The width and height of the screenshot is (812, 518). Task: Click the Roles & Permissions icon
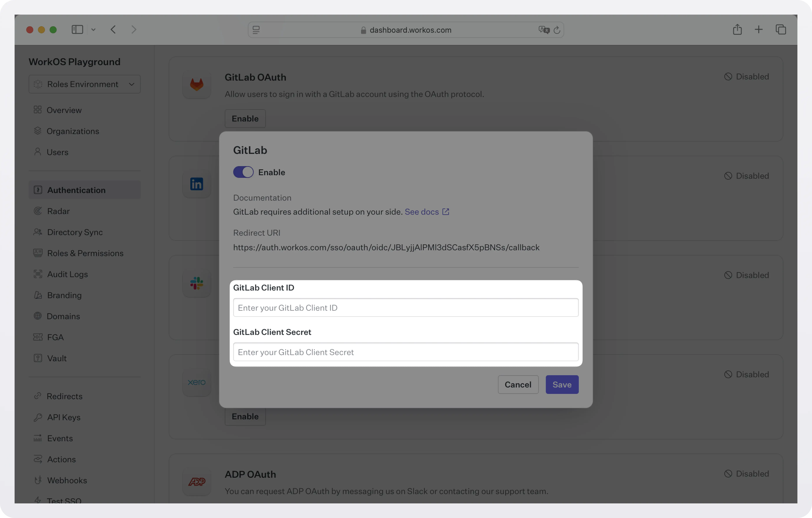(38, 253)
